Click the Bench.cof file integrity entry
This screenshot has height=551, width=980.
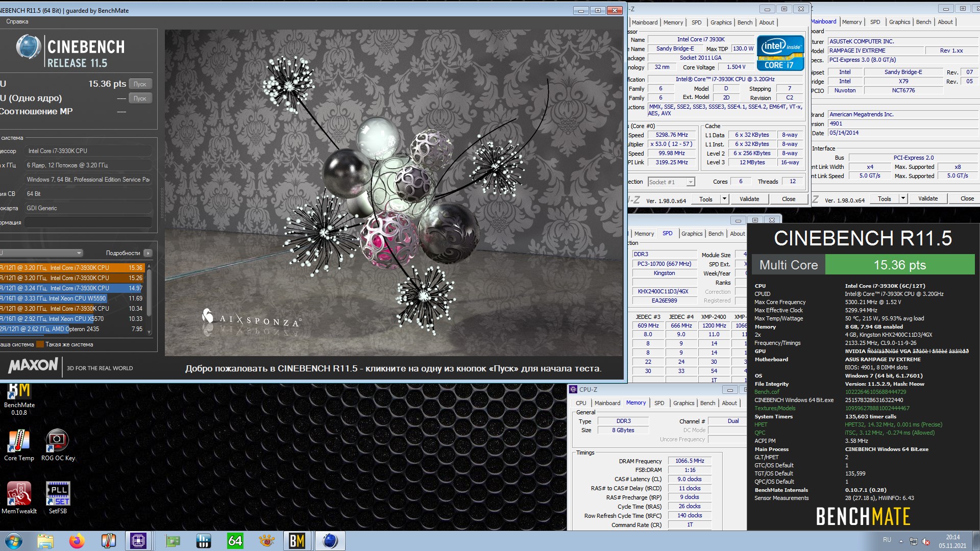click(x=767, y=392)
